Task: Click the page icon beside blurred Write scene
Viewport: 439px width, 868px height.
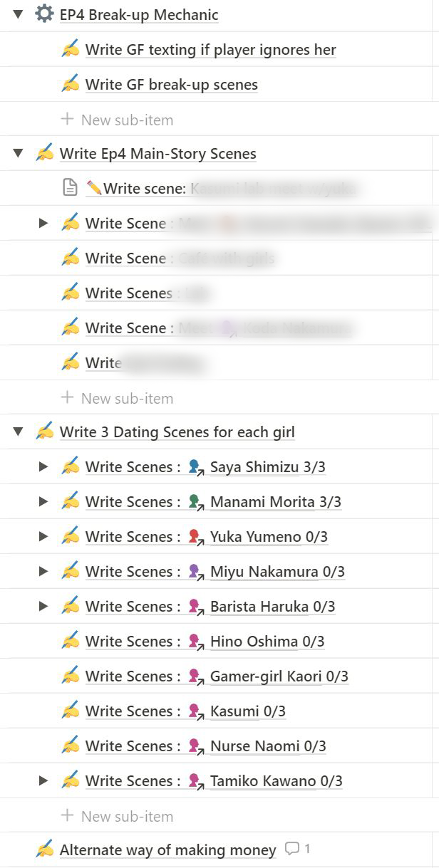Action: 70,188
